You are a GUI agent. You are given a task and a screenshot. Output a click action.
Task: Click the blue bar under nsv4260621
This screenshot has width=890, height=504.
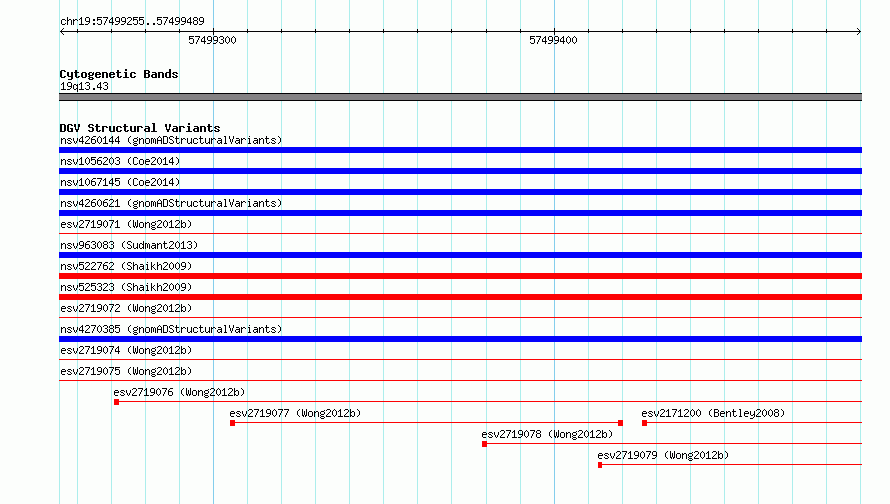click(460, 213)
